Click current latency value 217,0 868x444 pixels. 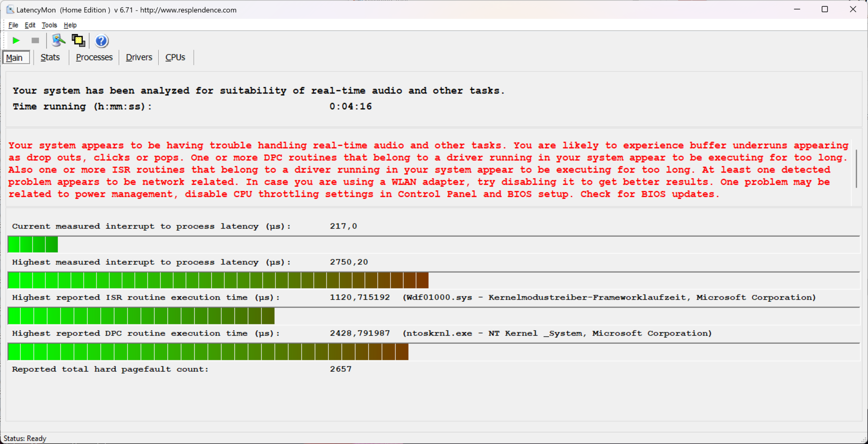coord(343,226)
